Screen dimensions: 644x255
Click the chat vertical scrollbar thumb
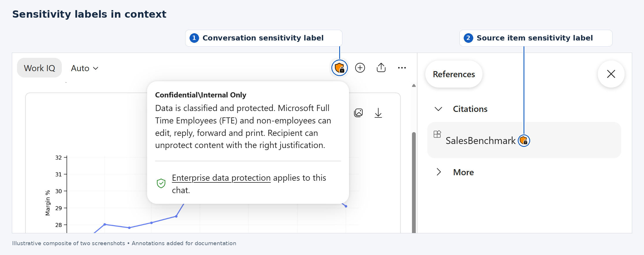pyautogui.click(x=414, y=182)
